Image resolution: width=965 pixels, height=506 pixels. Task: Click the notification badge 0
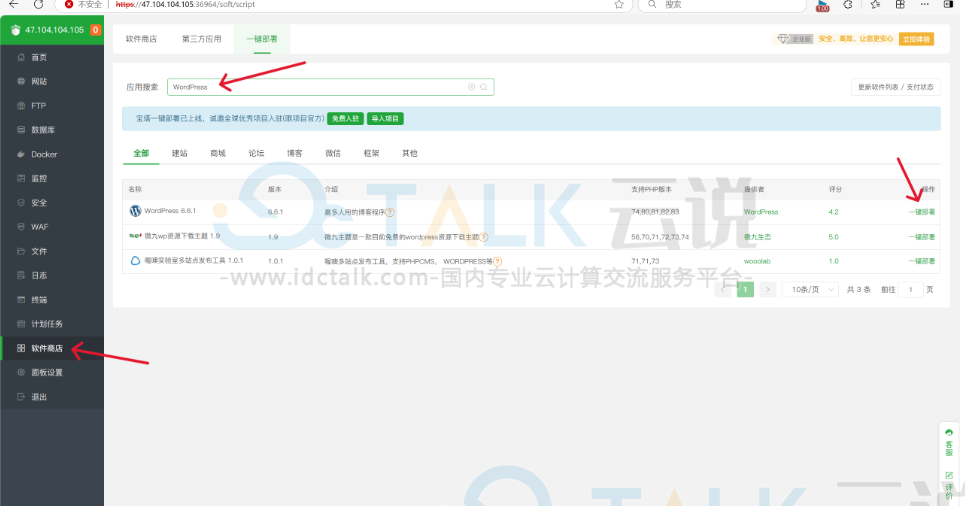95,30
